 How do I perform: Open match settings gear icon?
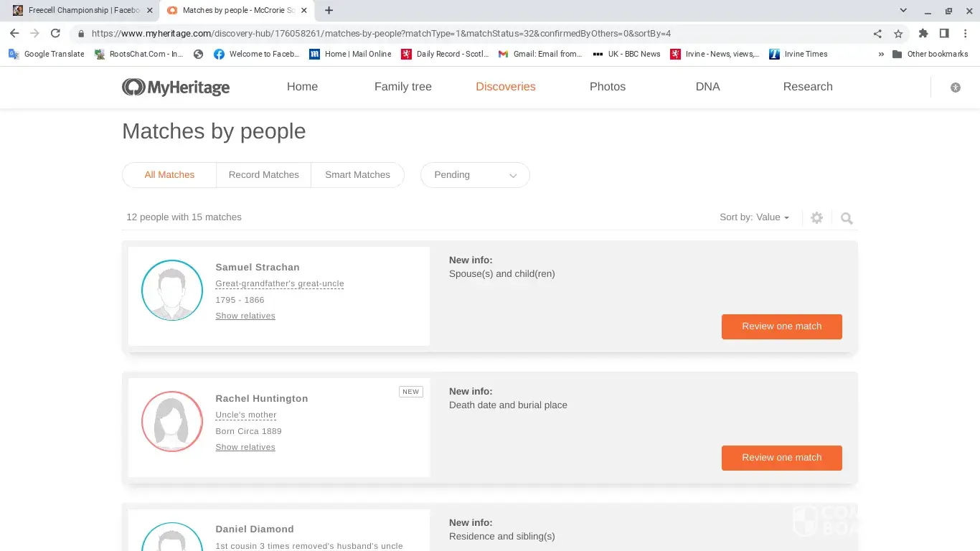coord(816,218)
